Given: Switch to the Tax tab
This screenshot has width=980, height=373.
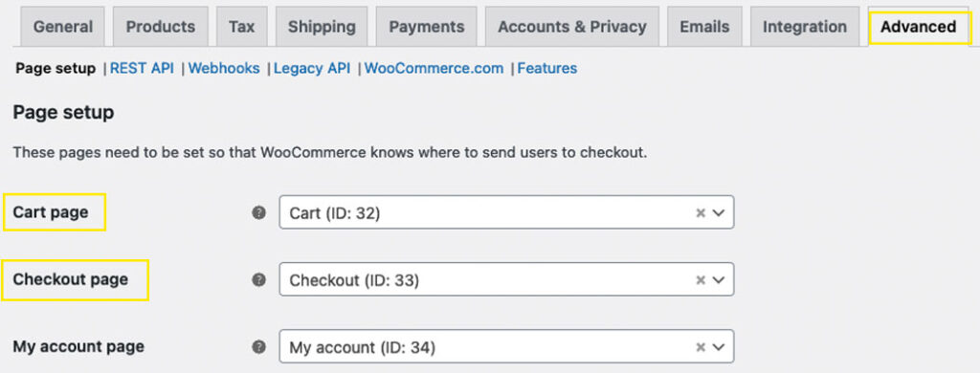Looking at the screenshot, I should click(x=242, y=27).
